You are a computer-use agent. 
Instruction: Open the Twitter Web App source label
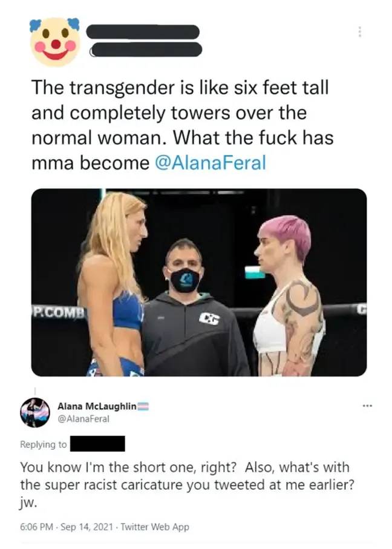[155, 527]
